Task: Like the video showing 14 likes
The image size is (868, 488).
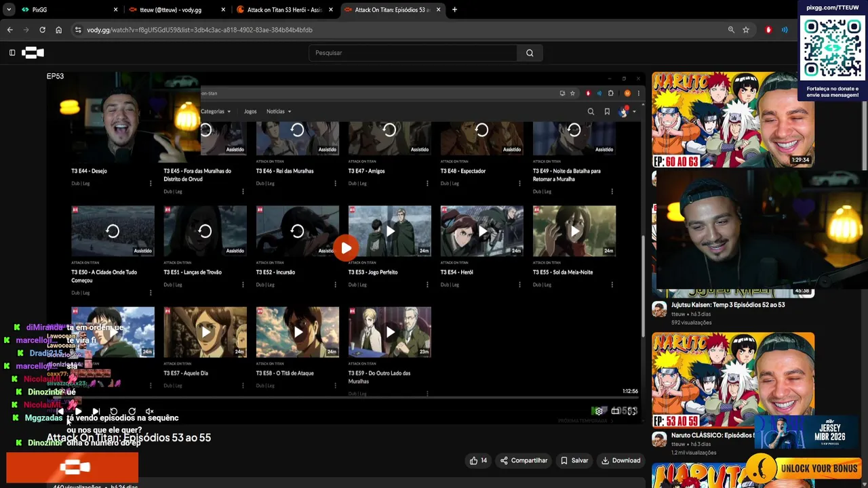Action: (x=478, y=461)
